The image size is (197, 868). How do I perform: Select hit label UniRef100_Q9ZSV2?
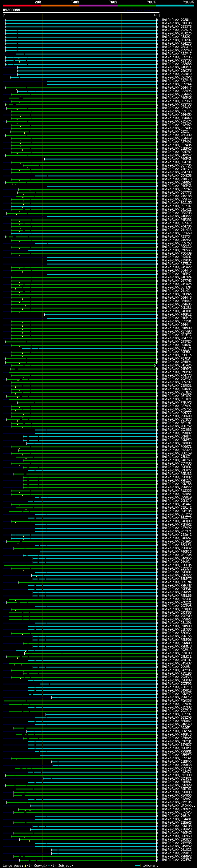[177, 78]
